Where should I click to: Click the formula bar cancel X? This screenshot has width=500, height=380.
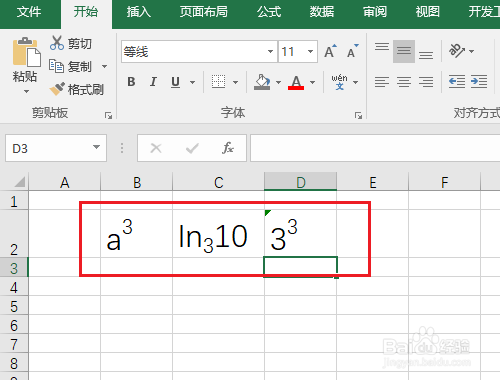[156, 148]
